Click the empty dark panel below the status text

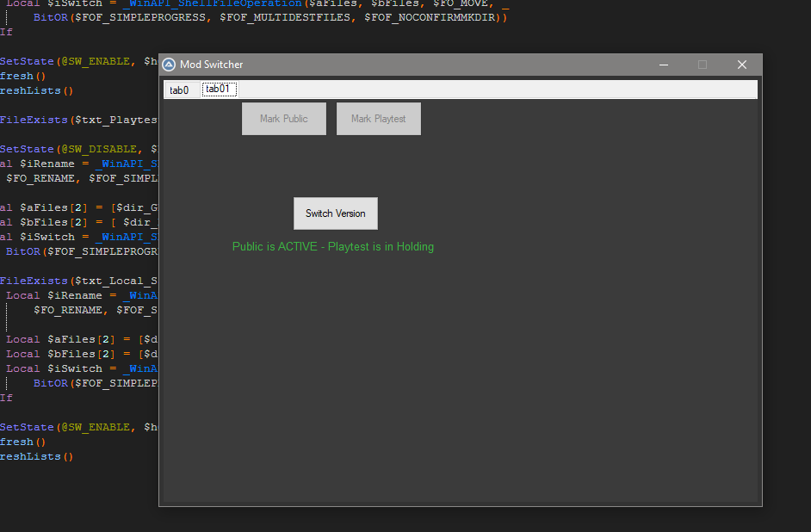pos(461,377)
